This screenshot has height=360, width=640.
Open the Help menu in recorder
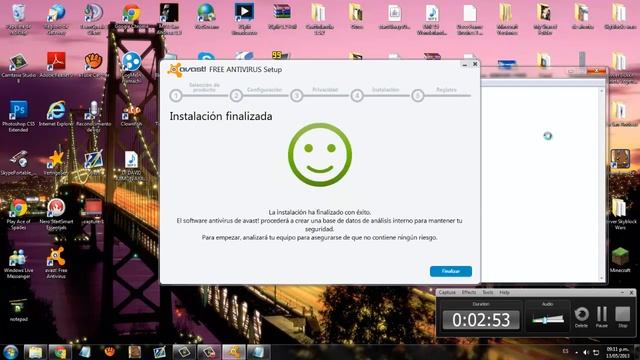[504, 292]
